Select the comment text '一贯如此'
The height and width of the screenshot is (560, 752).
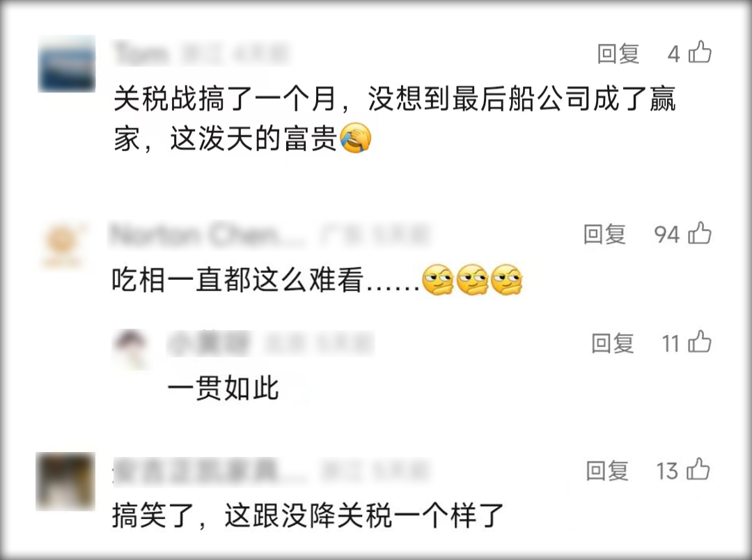click(223, 389)
